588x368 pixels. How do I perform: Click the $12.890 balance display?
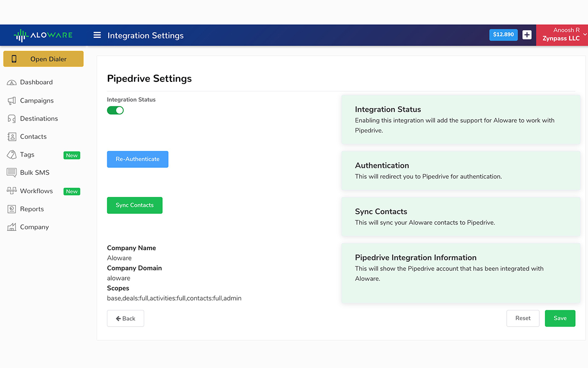tap(503, 34)
